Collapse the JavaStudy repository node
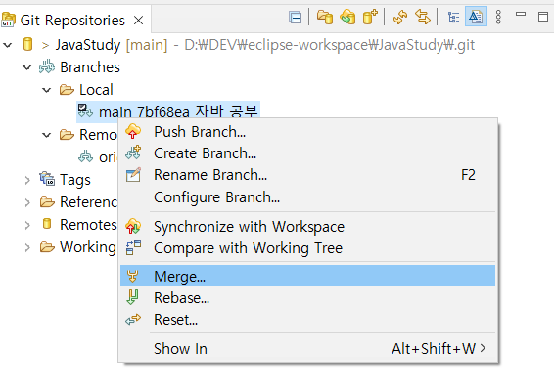 tap(8, 45)
